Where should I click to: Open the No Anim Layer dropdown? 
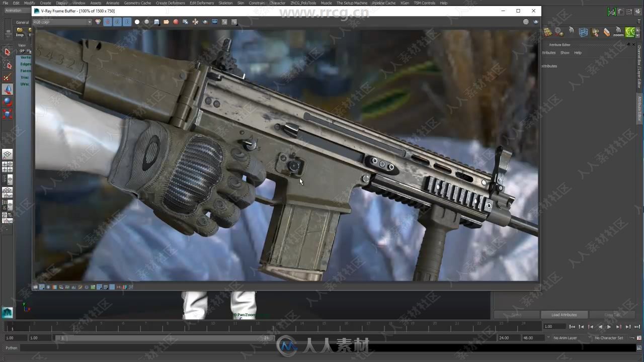[566, 338]
